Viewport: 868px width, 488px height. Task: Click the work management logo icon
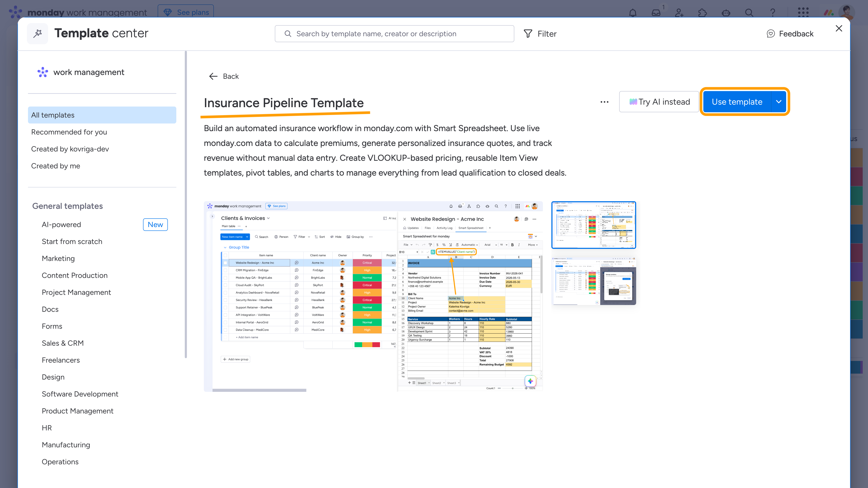click(x=42, y=72)
